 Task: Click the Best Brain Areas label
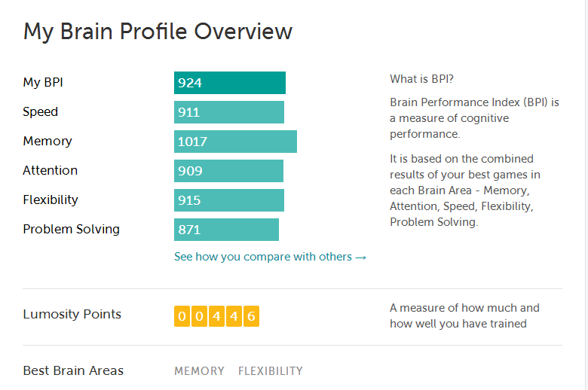(x=73, y=370)
